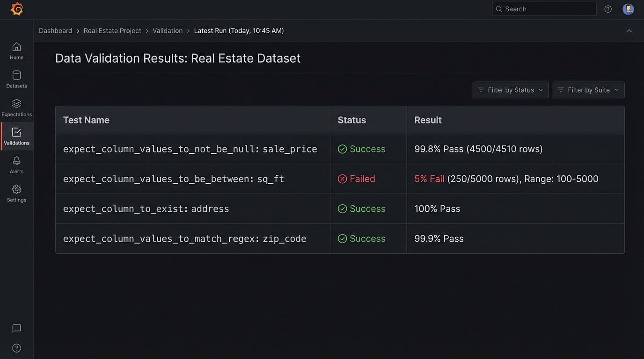Collapse the page header with the chevron
The image size is (644, 359).
[629, 30]
